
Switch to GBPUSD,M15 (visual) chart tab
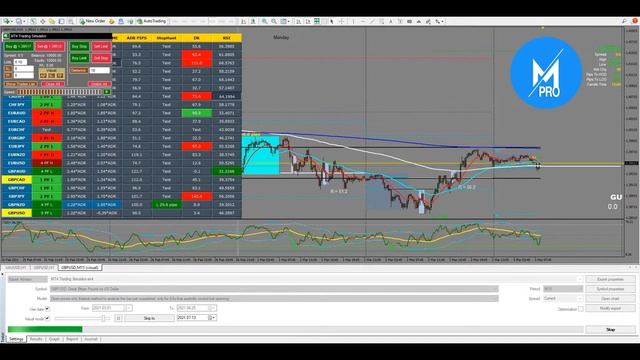(80, 268)
